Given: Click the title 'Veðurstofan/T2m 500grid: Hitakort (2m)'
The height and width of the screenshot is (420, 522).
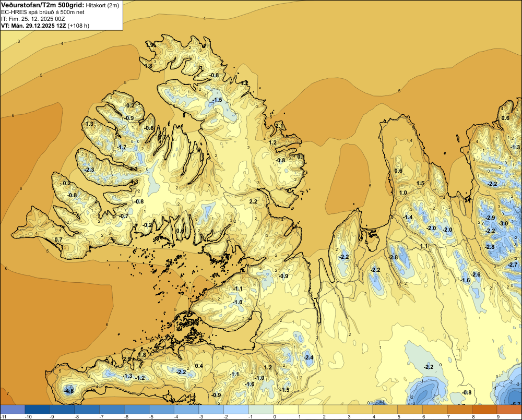Looking at the screenshot, I should coord(60,5).
